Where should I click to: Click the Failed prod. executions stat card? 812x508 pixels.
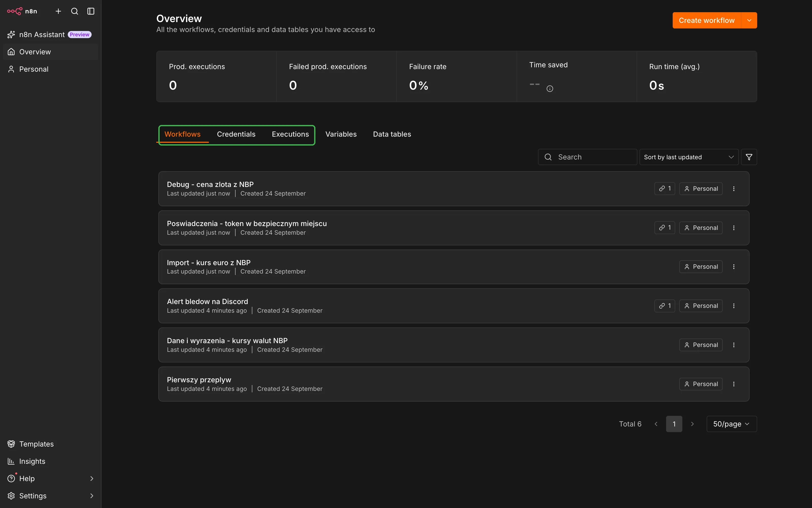[336, 77]
